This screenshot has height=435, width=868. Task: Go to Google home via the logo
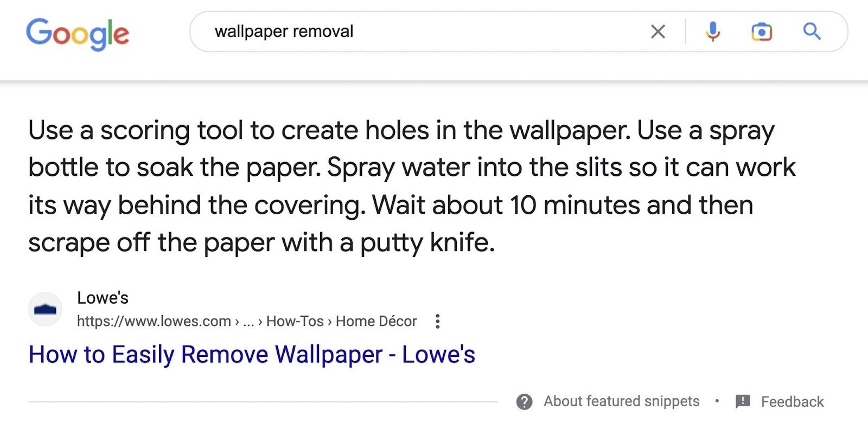78,34
